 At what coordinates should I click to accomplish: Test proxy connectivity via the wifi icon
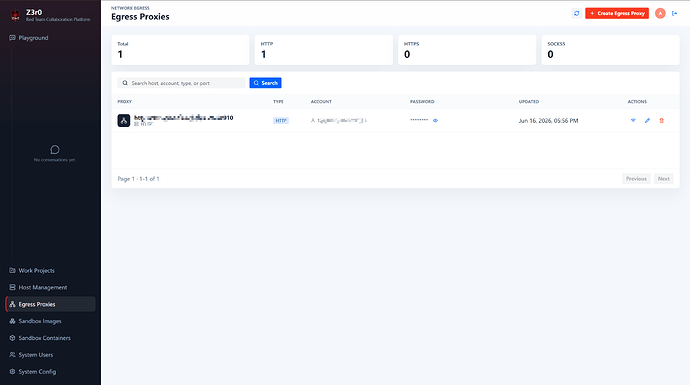click(x=633, y=121)
